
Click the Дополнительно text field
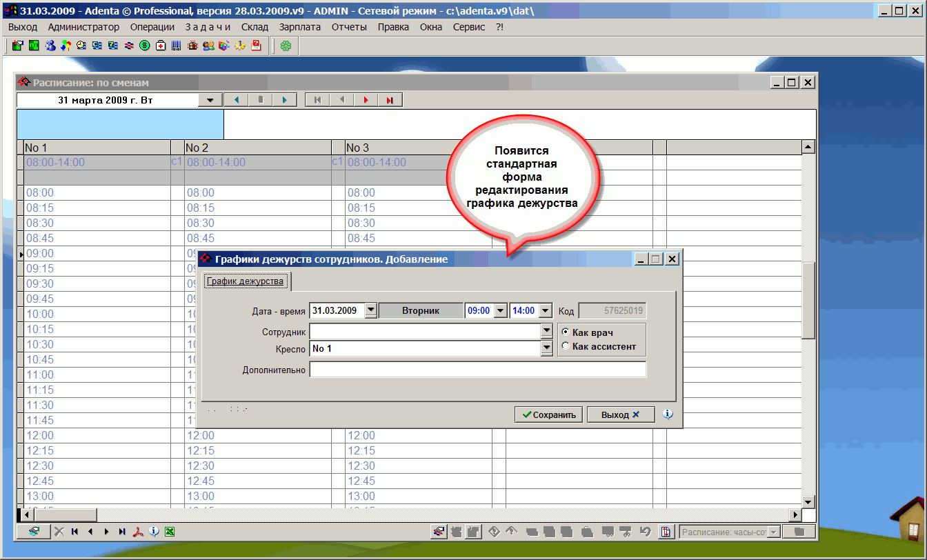pyautogui.click(x=477, y=370)
